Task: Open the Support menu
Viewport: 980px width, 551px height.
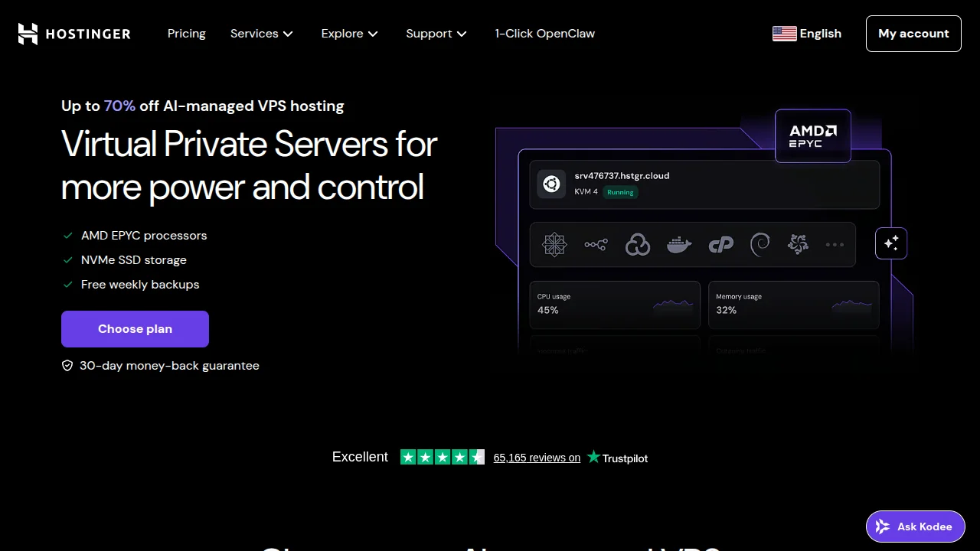Action: (x=436, y=34)
